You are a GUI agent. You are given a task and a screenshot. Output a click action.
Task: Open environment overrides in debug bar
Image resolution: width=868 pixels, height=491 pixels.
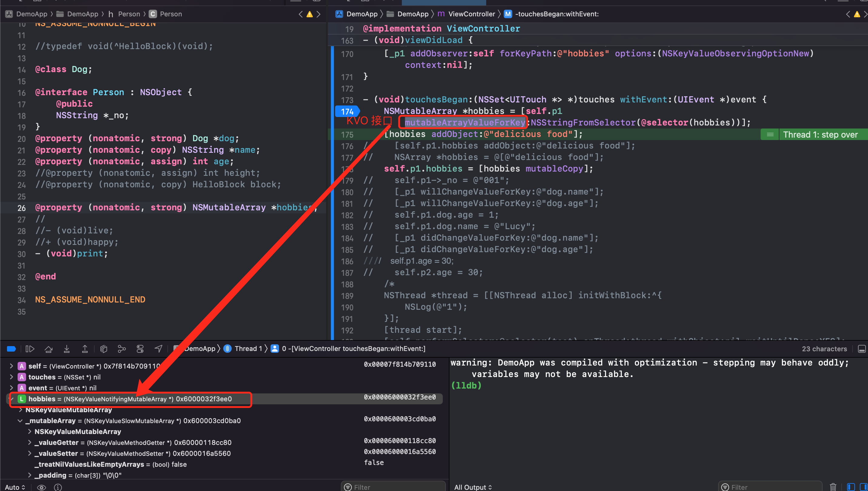pos(140,349)
